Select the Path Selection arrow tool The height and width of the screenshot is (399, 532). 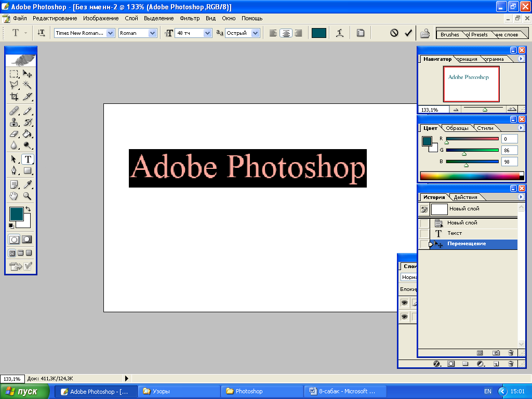pyautogui.click(x=14, y=159)
